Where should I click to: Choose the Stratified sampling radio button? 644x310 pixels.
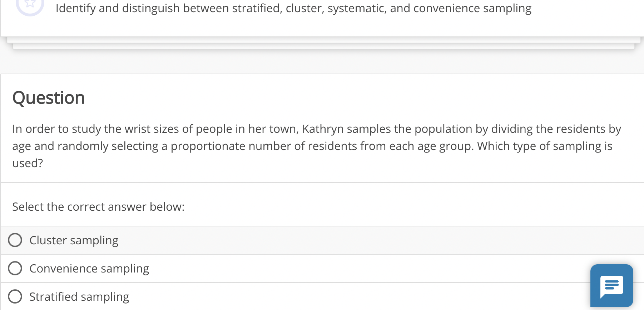coord(15,296)
